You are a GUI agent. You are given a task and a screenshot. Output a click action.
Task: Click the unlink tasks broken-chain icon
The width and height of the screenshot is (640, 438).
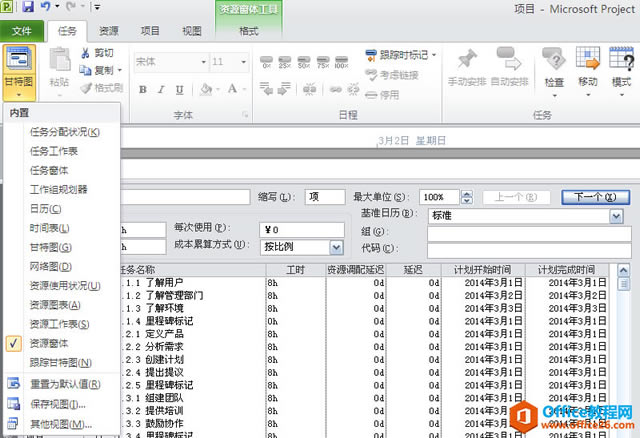point(353,89)
